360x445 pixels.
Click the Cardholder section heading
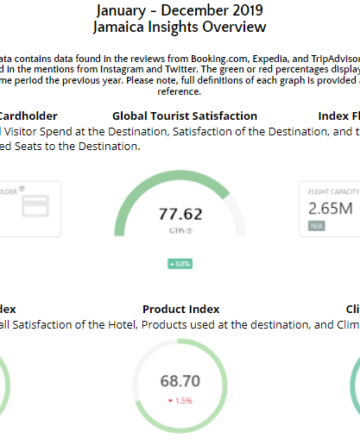(x=28, y=116)
